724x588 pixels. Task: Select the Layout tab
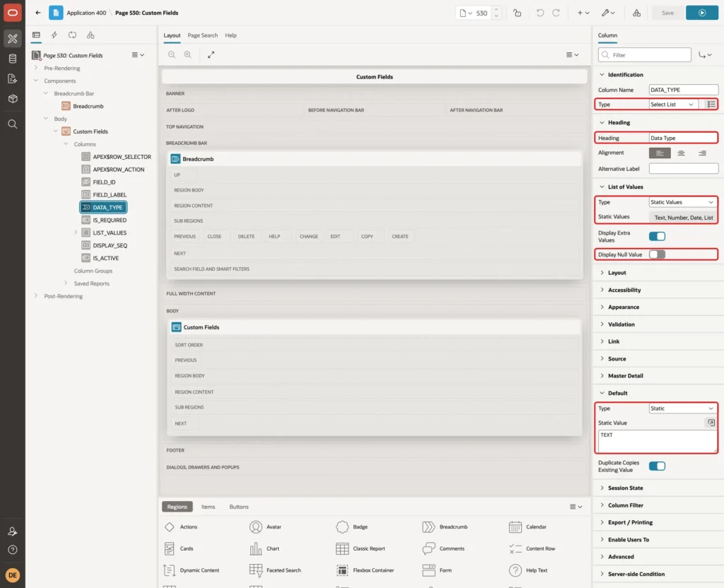172,35
